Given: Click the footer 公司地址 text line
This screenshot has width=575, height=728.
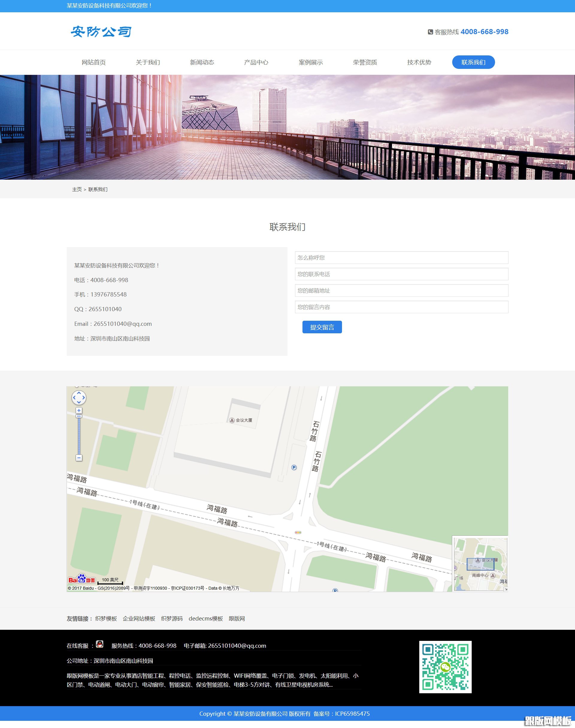Looking at the screenshot, I should click(x=110, y=661).
